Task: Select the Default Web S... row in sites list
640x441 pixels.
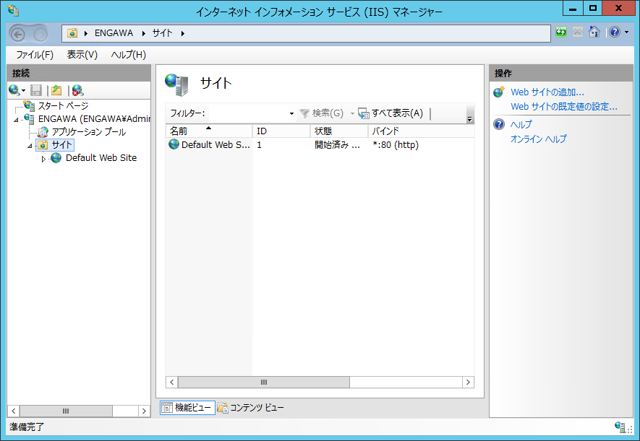Action: coord(320,145)
